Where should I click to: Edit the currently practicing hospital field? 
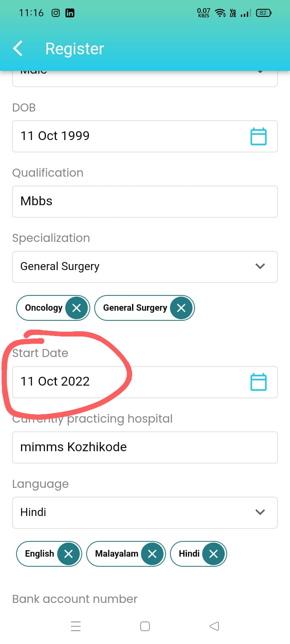coord(145,447)
